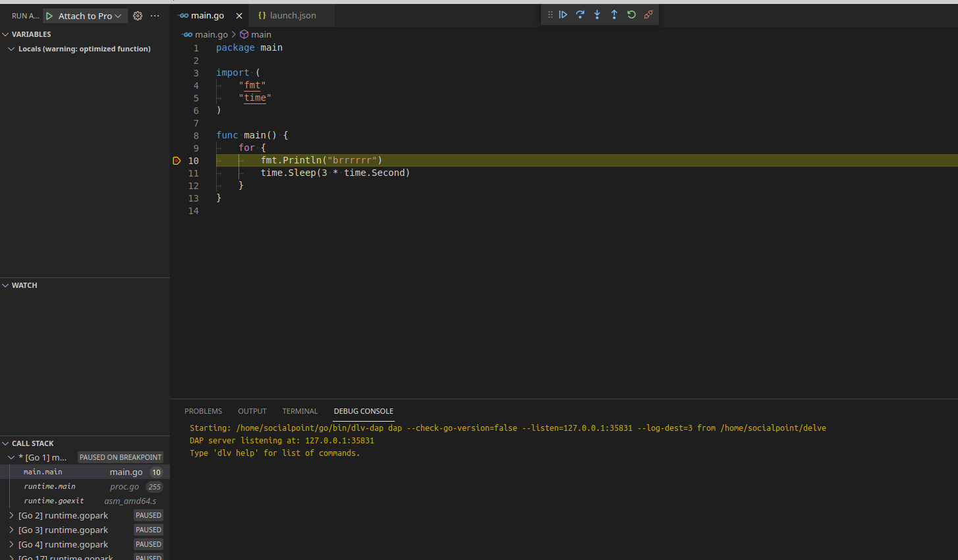
Task: Click the PAUSED badge of Go 3
Action: pos(148,530)
